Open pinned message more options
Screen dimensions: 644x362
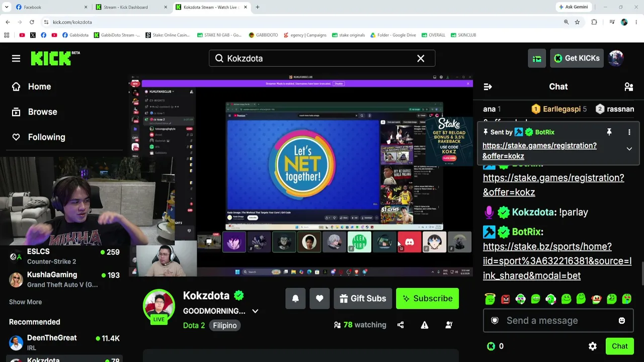(x=629, y=132)
